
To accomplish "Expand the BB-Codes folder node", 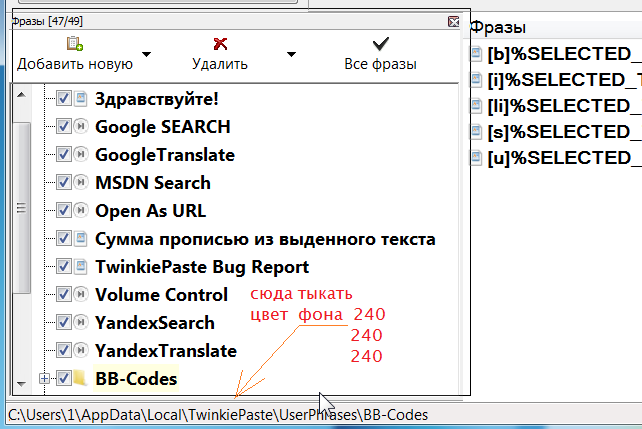I will (44, 379).
